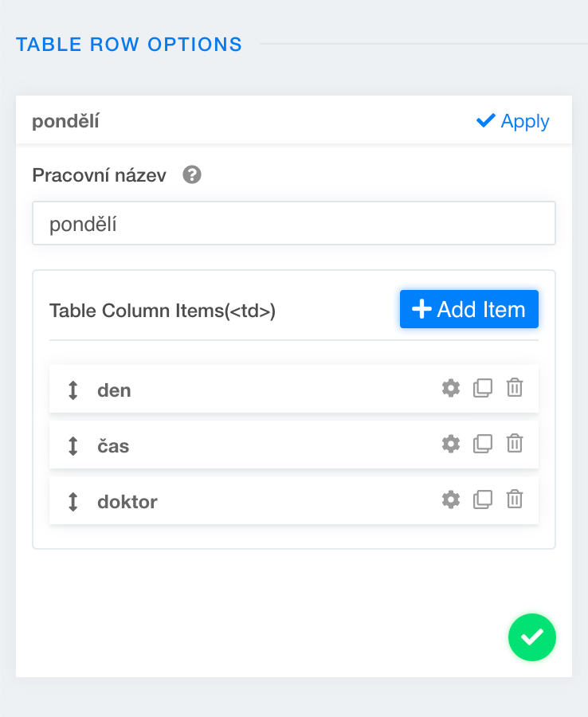Delete the čas column item
The width and height of the screenshot is (588, 717).
click(x=515, y=444)
